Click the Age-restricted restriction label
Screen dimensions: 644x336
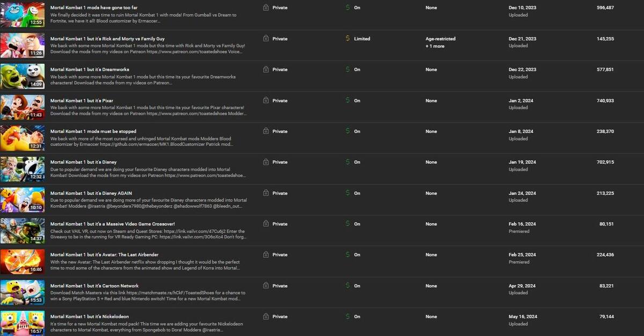[441, 39]
